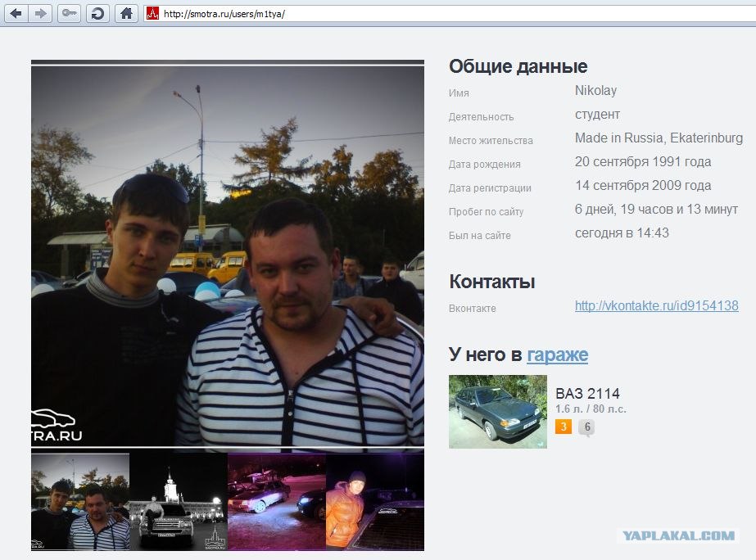The height and width of the screenshot is (560, 756).
Task: Click the orange badge with number 3
Action: pyautogui.click(x=564, y=427)
